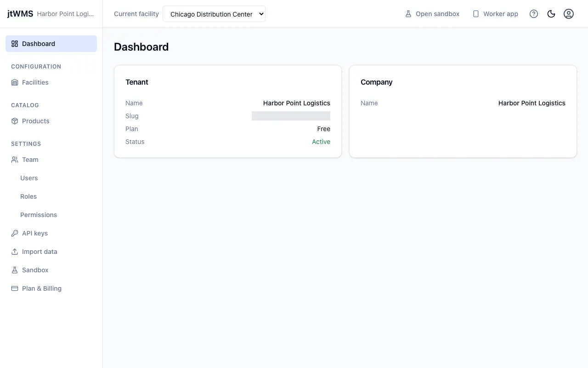Click the Products box icon
The image size is (588, 368).
(15, 121)
